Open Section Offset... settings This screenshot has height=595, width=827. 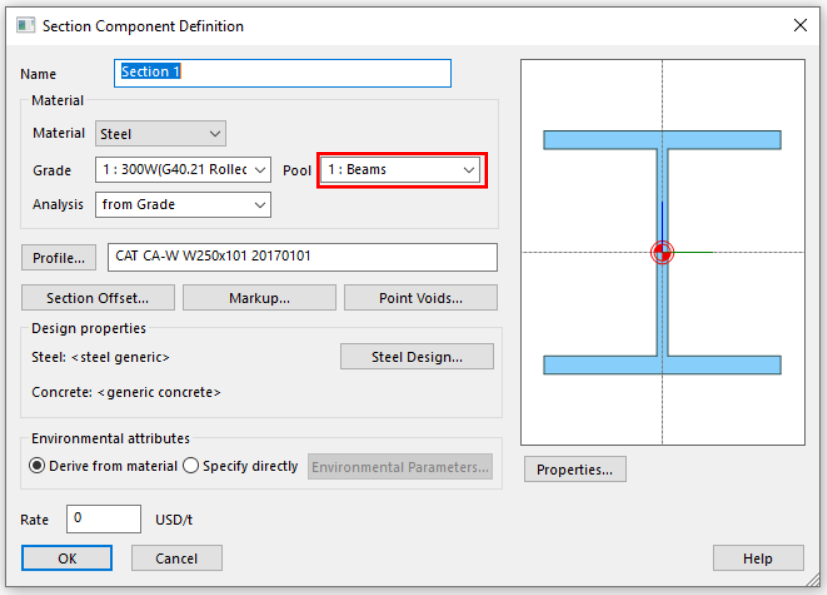[98, 298]
